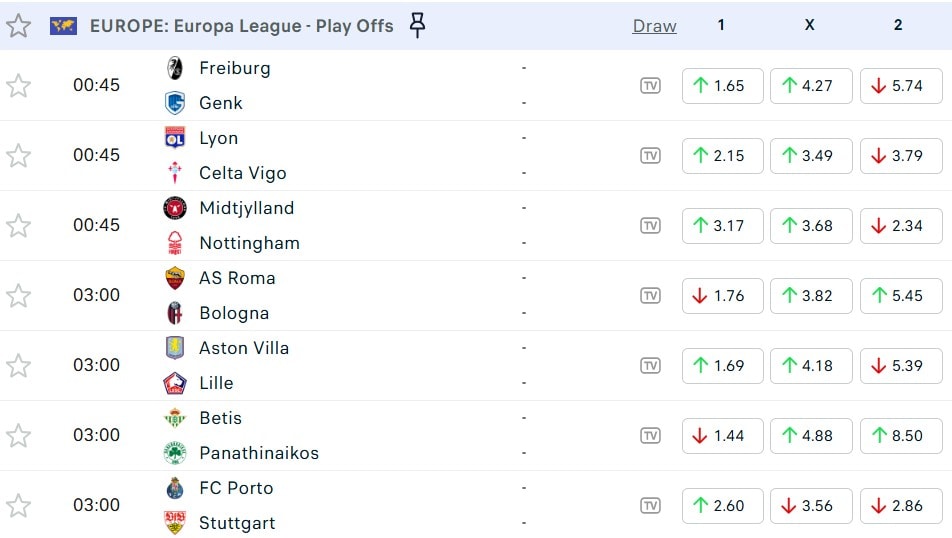Click the Freiburg club logo
The height and width of the screenshot is (538, 952).
tap(175, 68)
